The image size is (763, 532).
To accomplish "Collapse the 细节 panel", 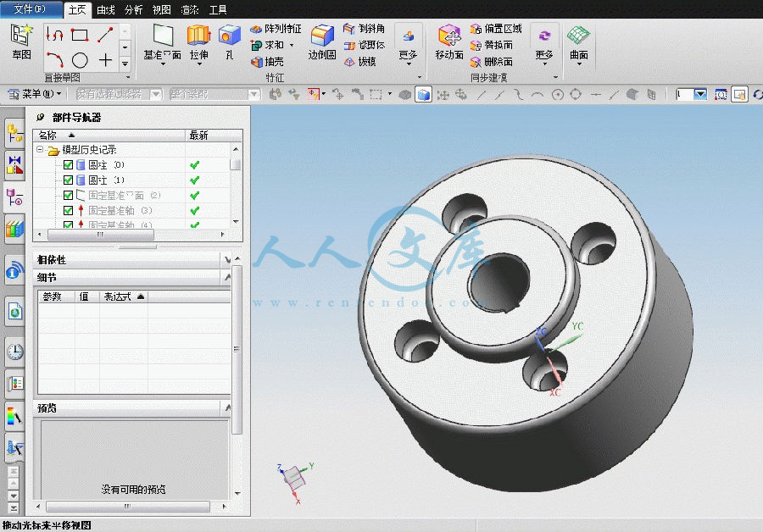I will [x=226, y=278].
